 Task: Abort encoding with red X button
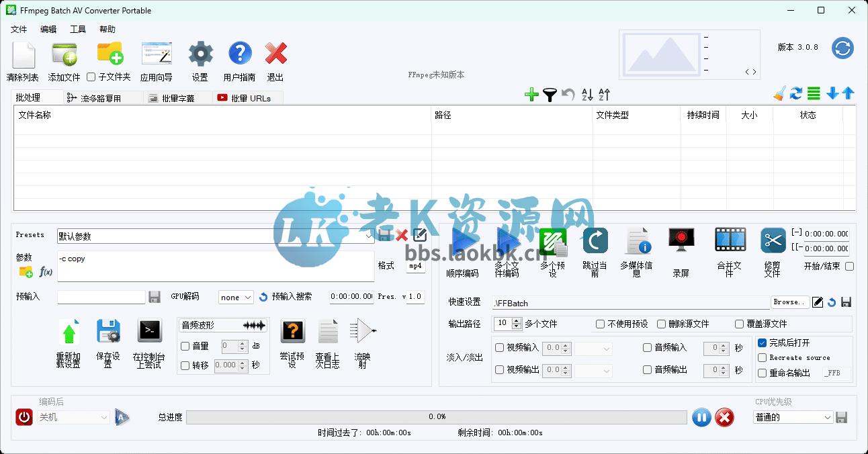(724, 418)
